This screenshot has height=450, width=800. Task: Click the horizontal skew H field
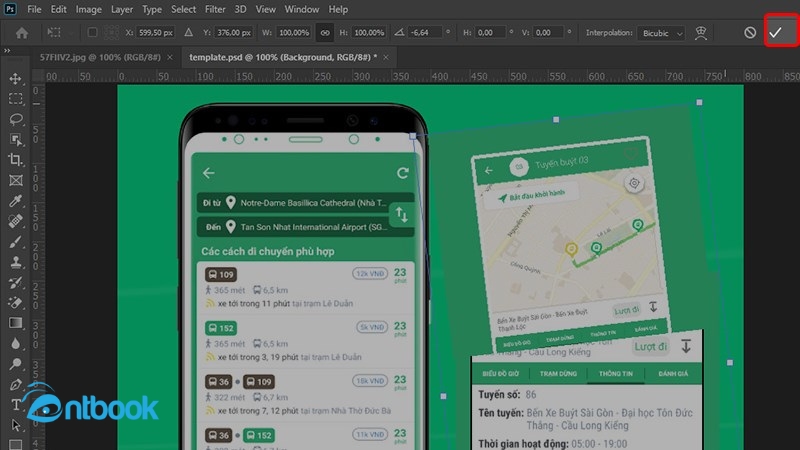tap(491, 33)
